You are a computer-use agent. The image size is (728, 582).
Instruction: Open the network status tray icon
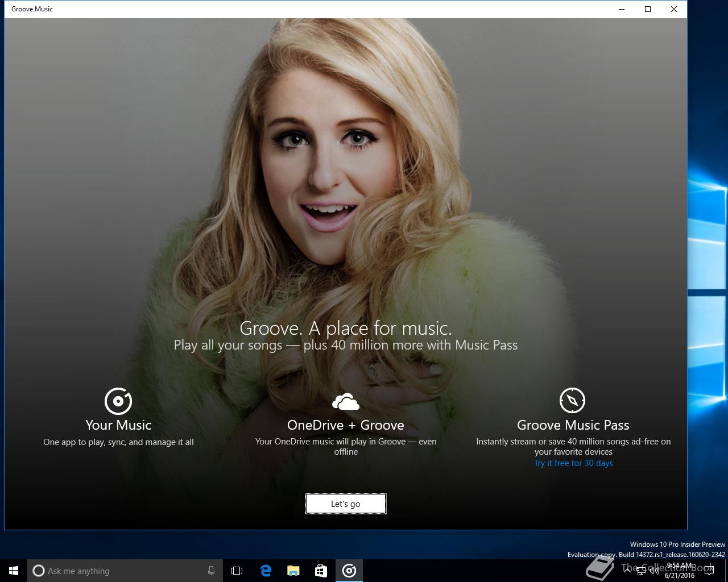click(642, 571)
